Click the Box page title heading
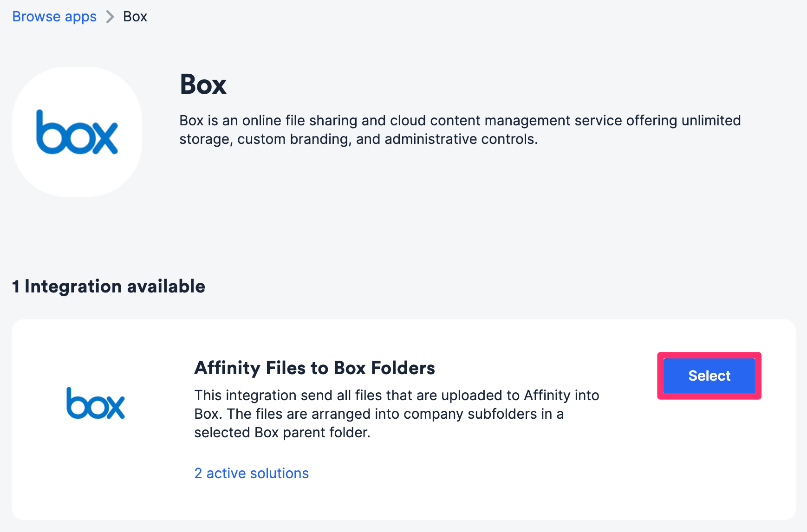 tap(202, 84)
